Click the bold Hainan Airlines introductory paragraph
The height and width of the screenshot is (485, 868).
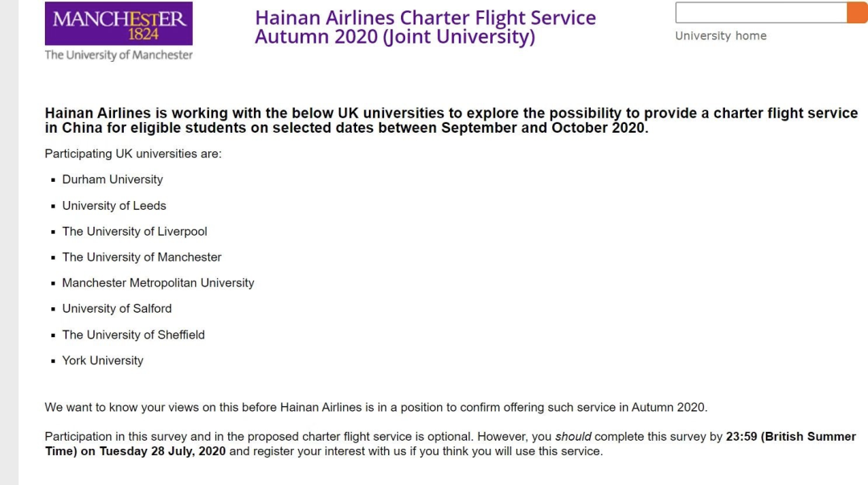click(x=451, y=121)
